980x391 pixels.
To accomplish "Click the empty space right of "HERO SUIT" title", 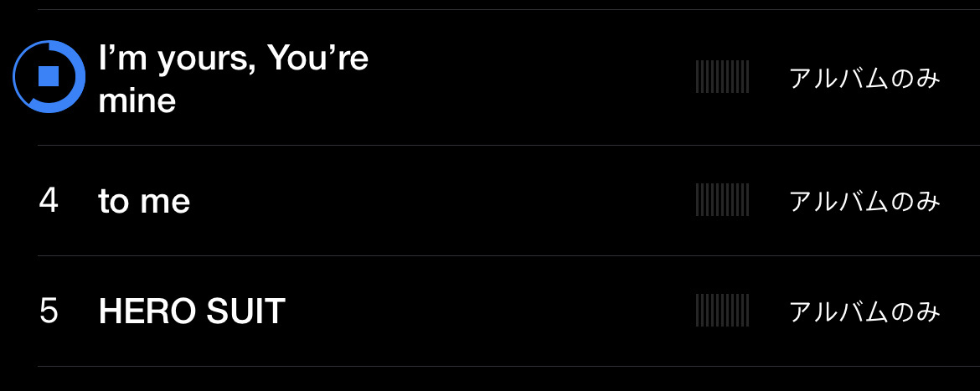I will 486,312.
